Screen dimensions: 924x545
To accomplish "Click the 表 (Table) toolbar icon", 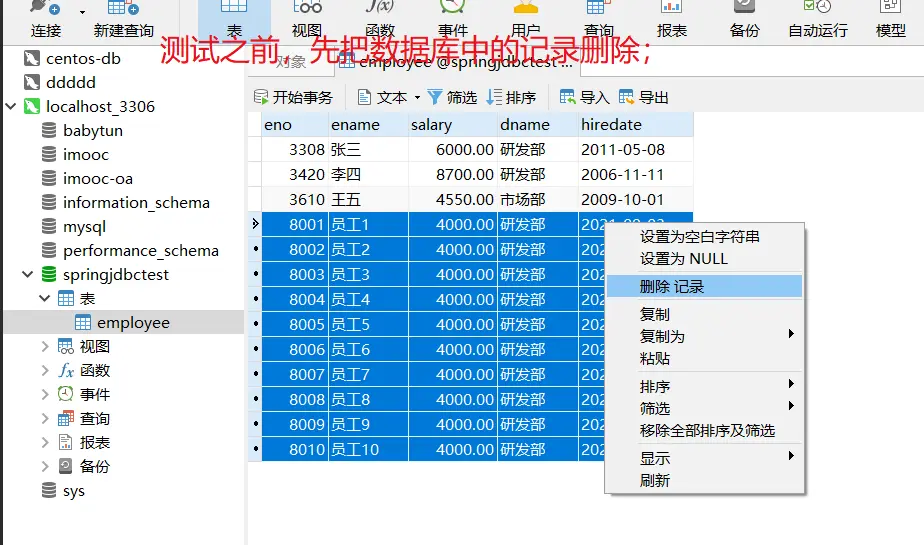I will (x=234, y=20).
